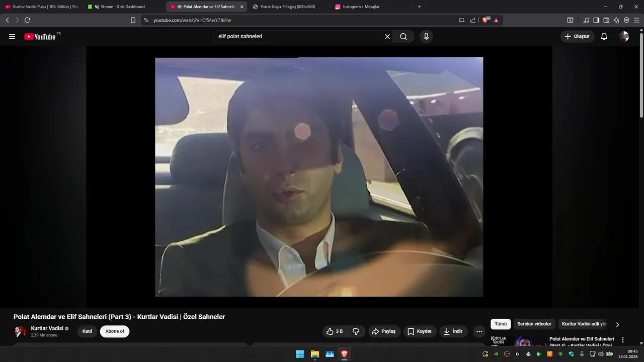Dislike the video with thumbs down

pos(356,331)
